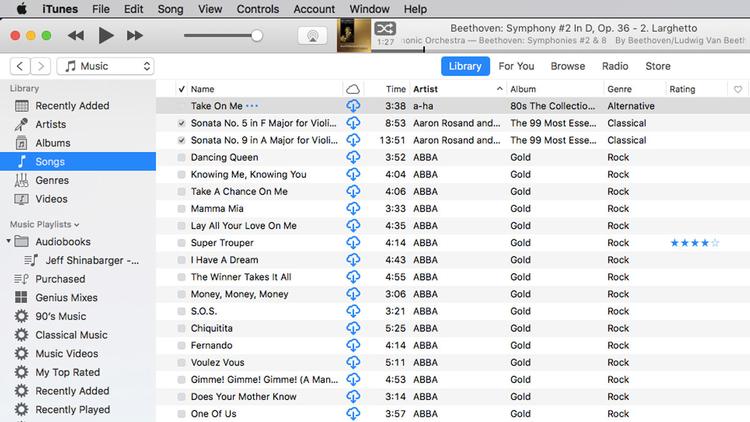Check the Fernando checkbox
Viewport: 750px width, 422px height.
point(181,345)
